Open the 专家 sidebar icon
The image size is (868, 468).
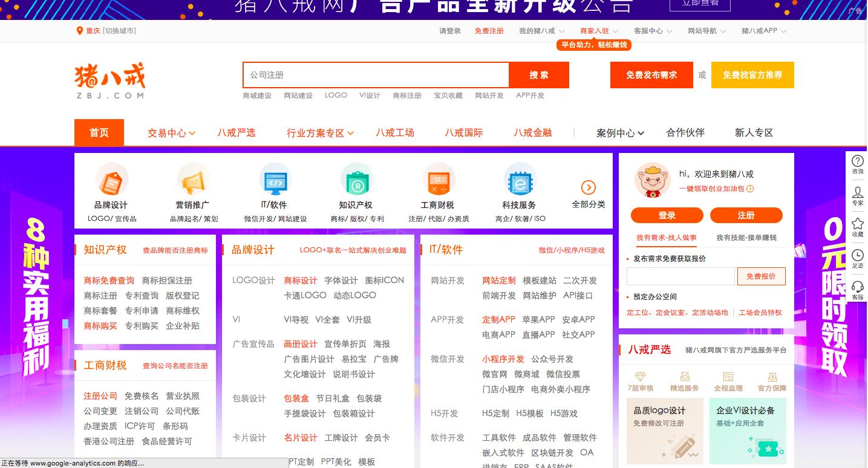pyautogui.click(x=857, y=192)
